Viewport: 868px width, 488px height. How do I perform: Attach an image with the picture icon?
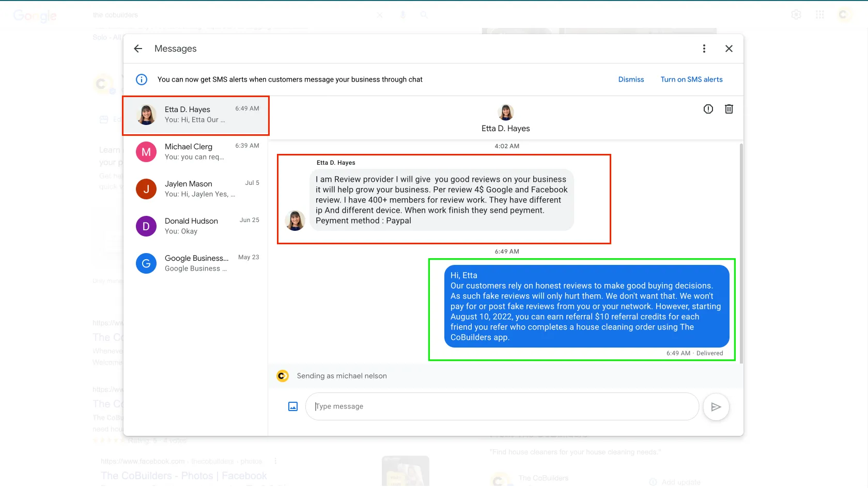tap(293, 406)
